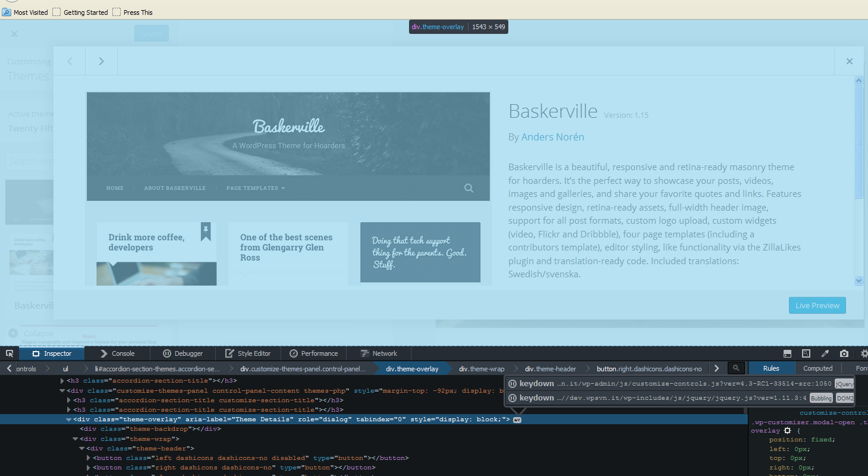The width and height of the screenshot is (868, 476).
Task: Toggle the split console icon
Action: pyautogui.click(x=787, y=353)
